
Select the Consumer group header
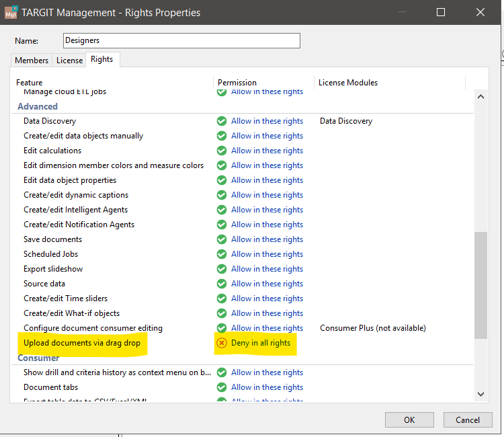click(x=38, y=358)
